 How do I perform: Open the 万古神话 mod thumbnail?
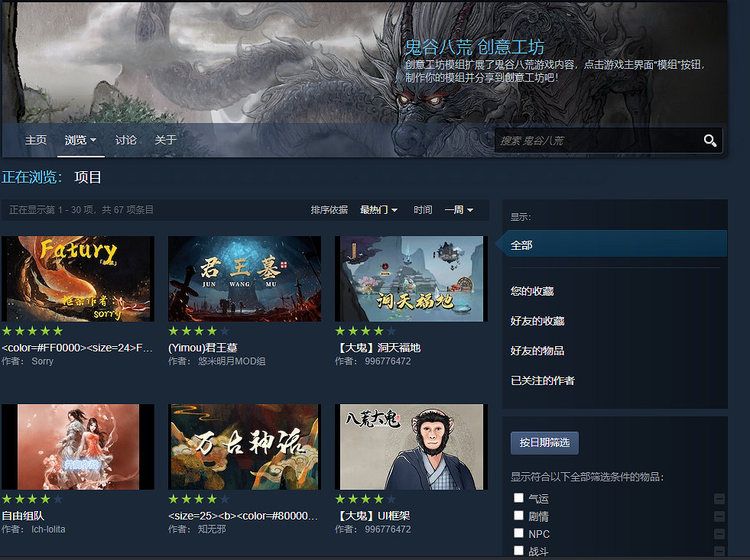pos(245,447)
